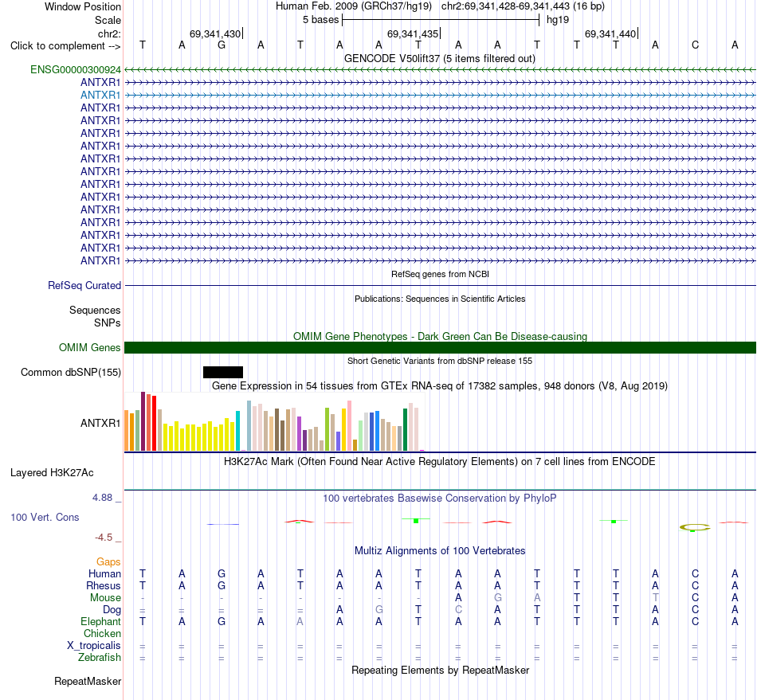The width and height of the screenshot is (757, 700).
Task: Click the 5 bases scale bar
Action: tap(441, 20)
